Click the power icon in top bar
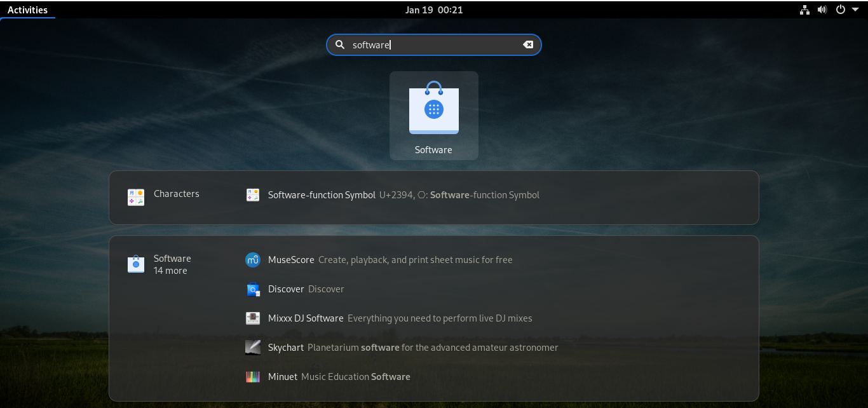This screenshot has height=408, width=868. (841, 10)
